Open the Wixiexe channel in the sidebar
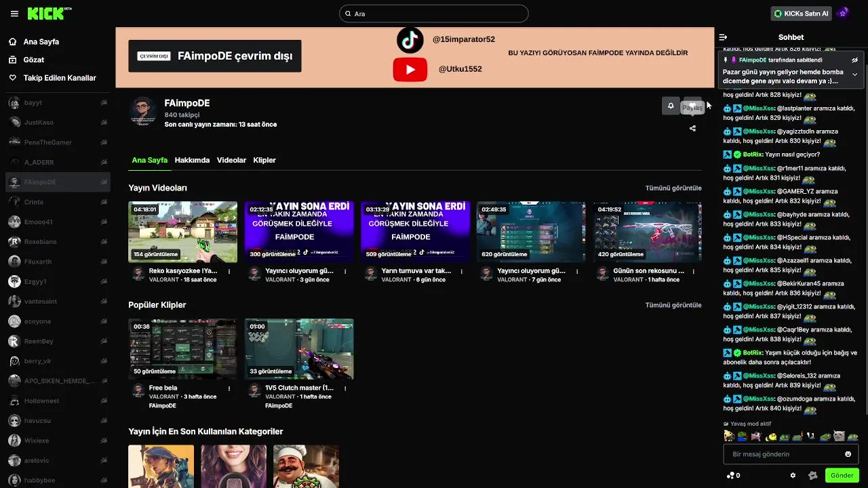This screenshot has width=868, height=488. click(x=58, y=441)
